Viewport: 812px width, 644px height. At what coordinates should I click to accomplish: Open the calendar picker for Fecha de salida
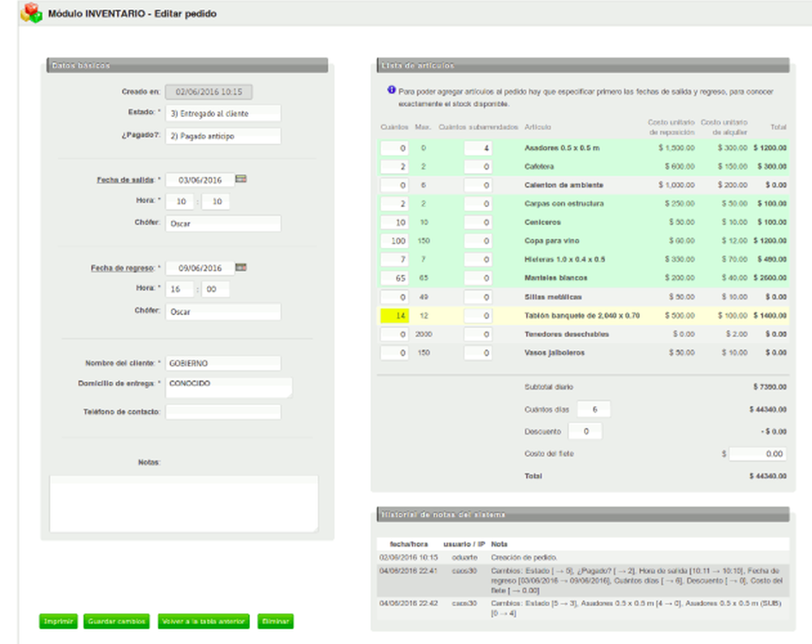point(242,179)
